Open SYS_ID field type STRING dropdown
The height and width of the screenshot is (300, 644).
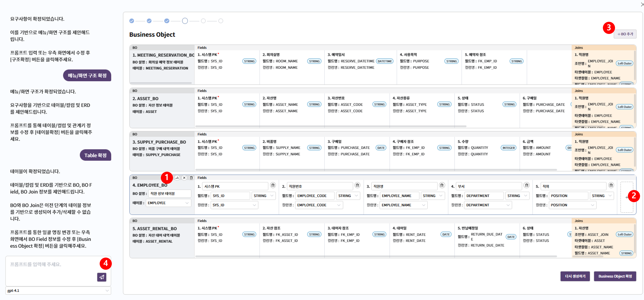tap(263, 196)
